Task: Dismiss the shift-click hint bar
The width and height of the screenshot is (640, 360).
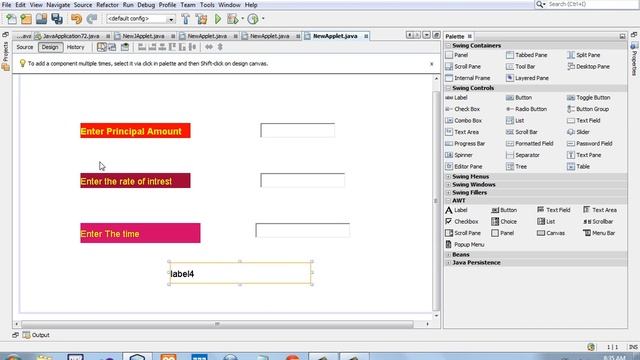Action: pyautogui.click(x=432, y=64)
